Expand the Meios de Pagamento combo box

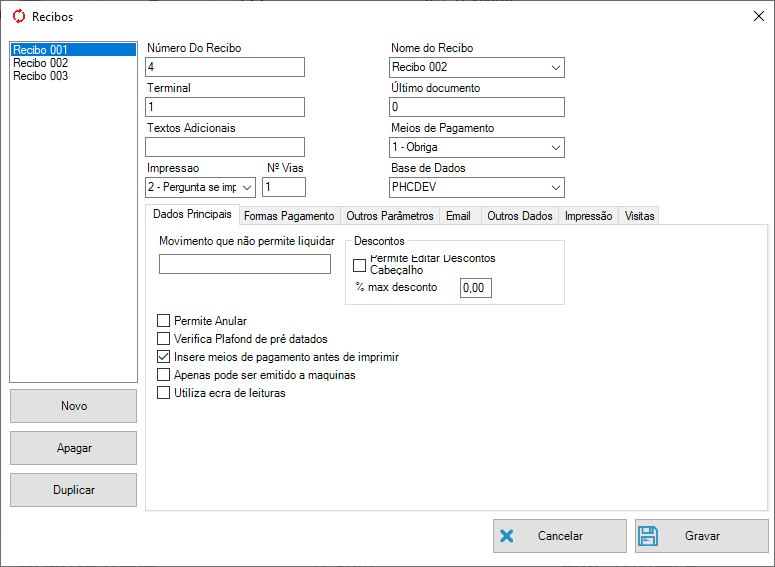pyautogui.click(x=555, y=148)
